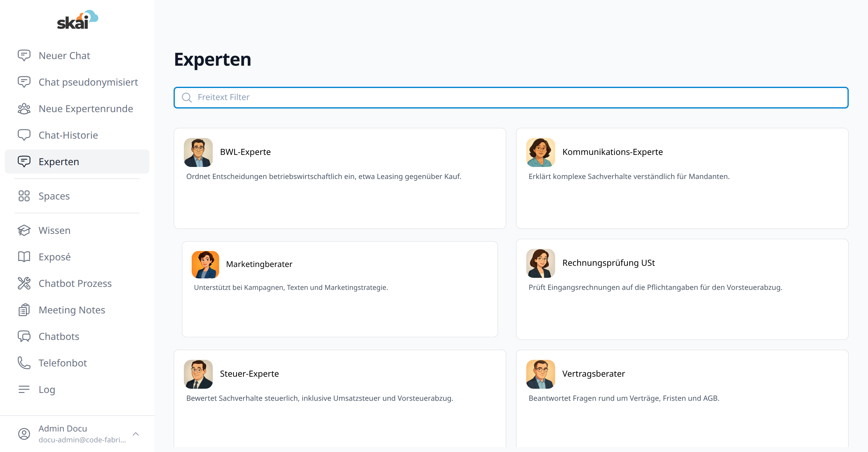Open Chat pseudonymisiert menu item

(x=77, y=82)
